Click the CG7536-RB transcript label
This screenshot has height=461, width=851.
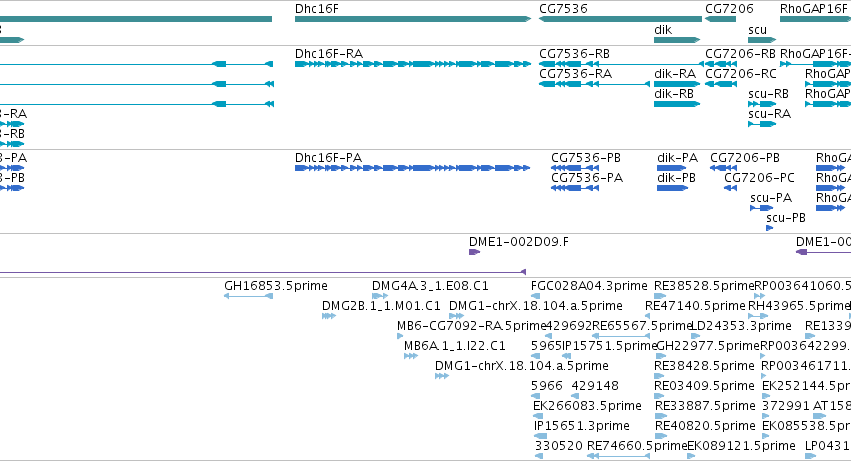pyautogui.click(x=574, y=54)
